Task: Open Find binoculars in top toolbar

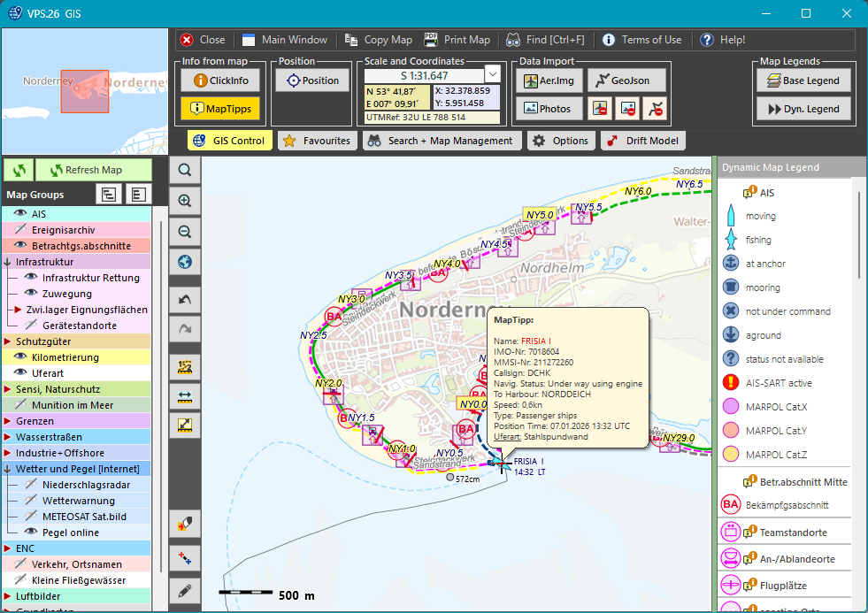Action: click(x=513, y=40)
